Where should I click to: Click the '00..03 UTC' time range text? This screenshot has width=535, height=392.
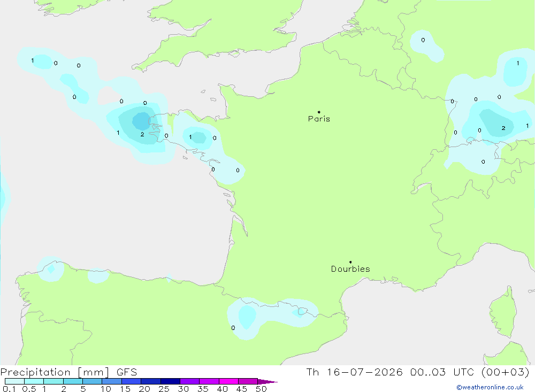coord(443,372)
